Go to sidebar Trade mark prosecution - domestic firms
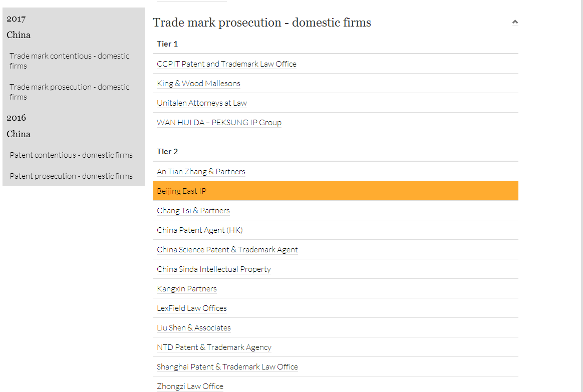 point(70,92)
